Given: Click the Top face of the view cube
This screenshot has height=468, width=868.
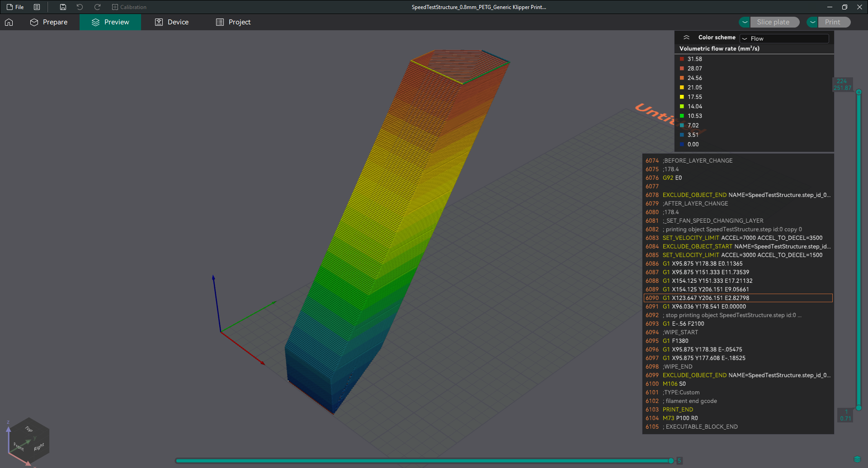Looking at the screenshot, I should click(x=28, y=428).
